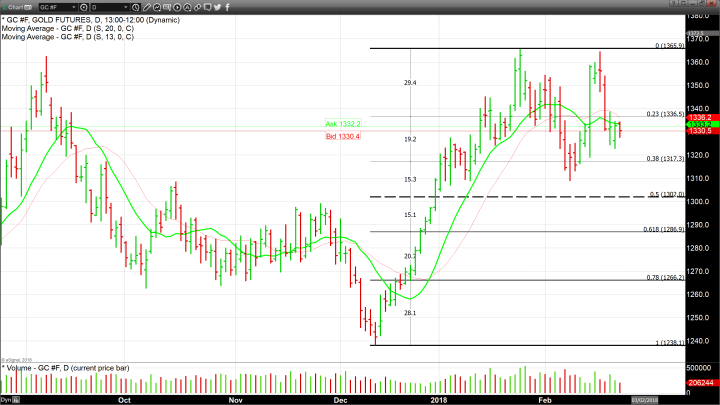The height and width of the screenshot is (405, 720).
Task: Click the green 20-period moving average line
Action: (200, 231)
